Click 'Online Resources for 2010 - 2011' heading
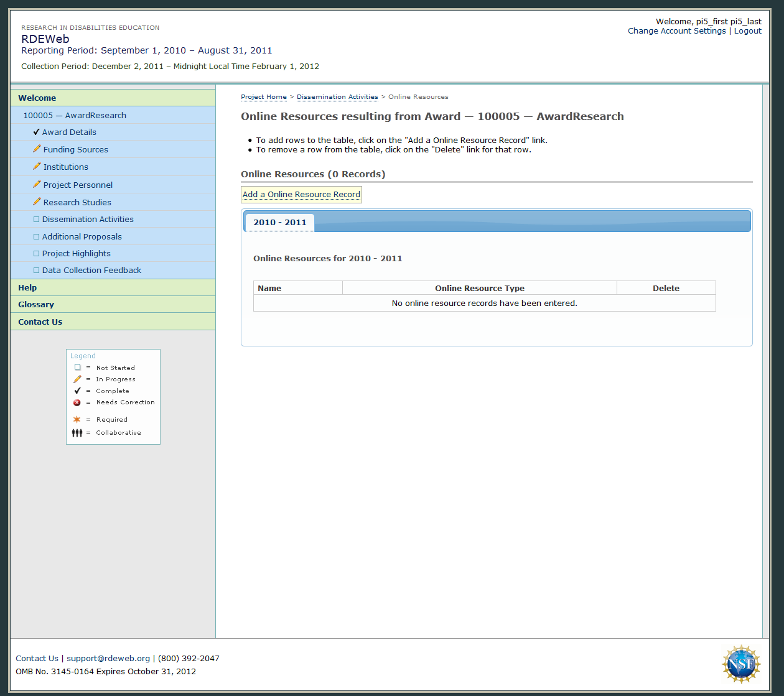Image resolution: width=784 pixels, height=696 pixels. point(328,258)
